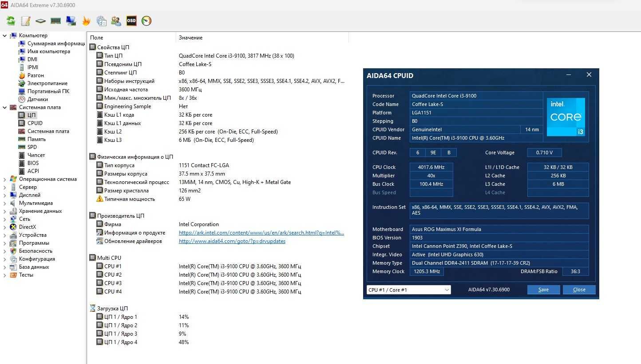This screenshot has height=364, width=641.
Task: Expand the Хранение данных tree node
Action: tap(4, 211)
